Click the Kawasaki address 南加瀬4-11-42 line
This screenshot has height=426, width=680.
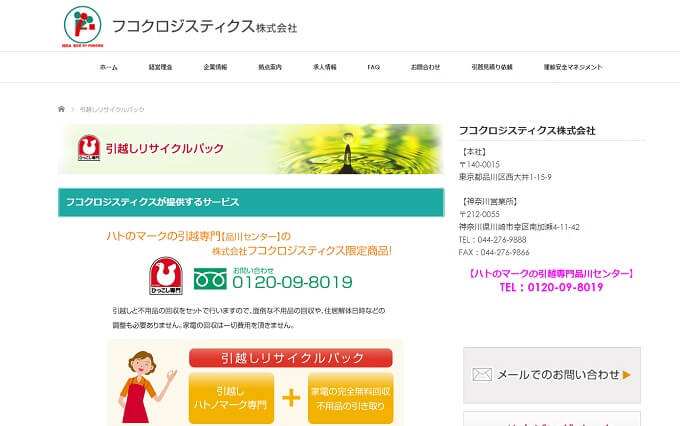519,227
